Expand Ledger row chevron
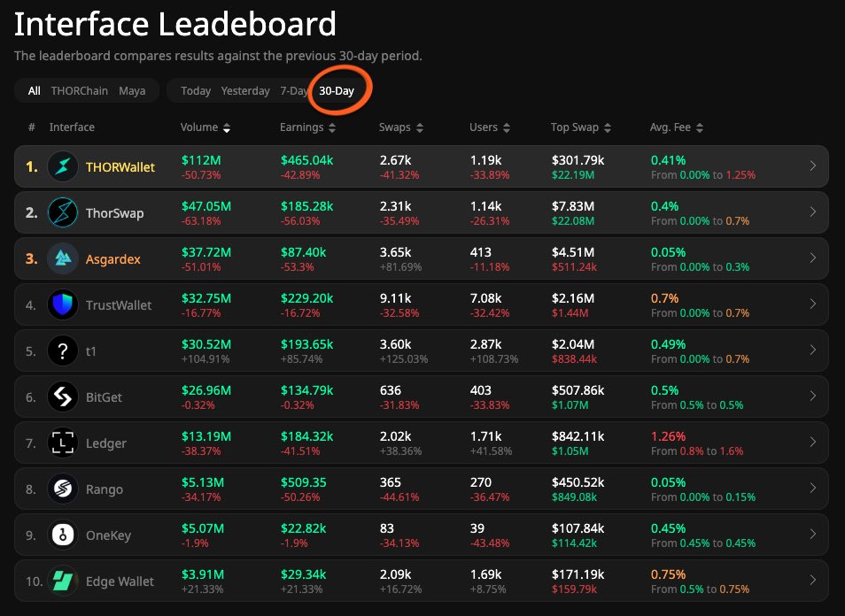The width and height of the screenshot is (845, 616). [812, 442]
